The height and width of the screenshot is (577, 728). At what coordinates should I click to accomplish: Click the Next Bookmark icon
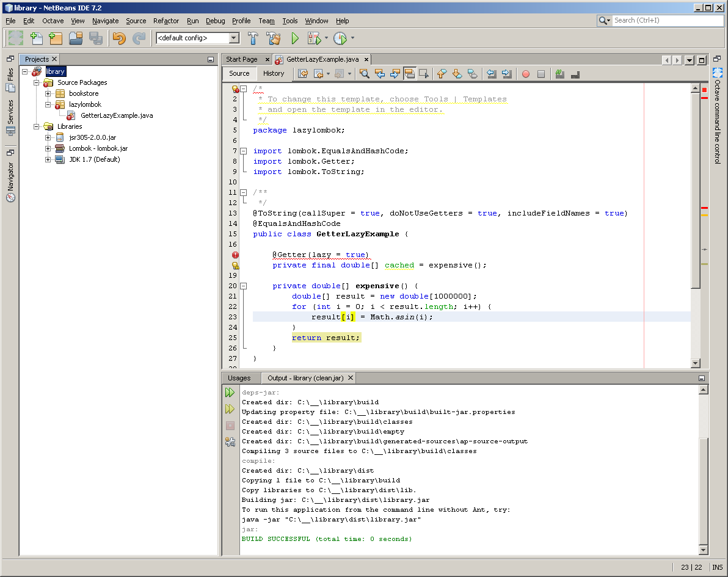(x=457, y=73)
